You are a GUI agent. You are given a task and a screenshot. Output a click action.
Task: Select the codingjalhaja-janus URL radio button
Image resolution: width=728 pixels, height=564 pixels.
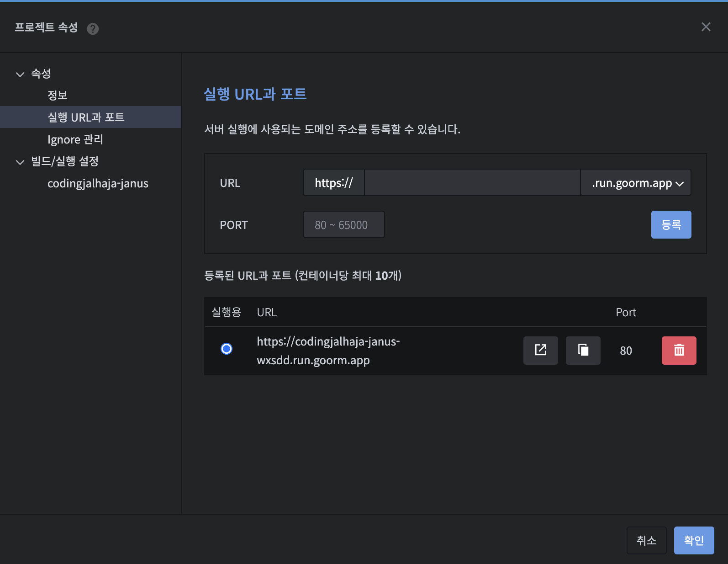coord(226,349)
